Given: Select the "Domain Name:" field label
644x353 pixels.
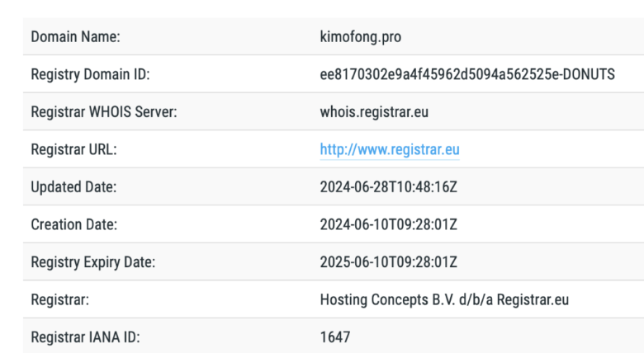Looking at the screenshot, I should pos(75,37).
